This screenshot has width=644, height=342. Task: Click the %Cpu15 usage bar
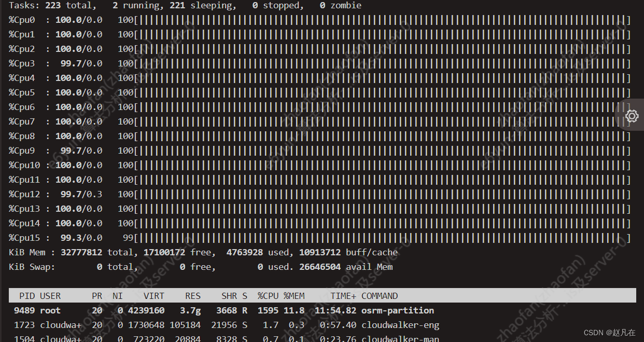tap(383, 238)
